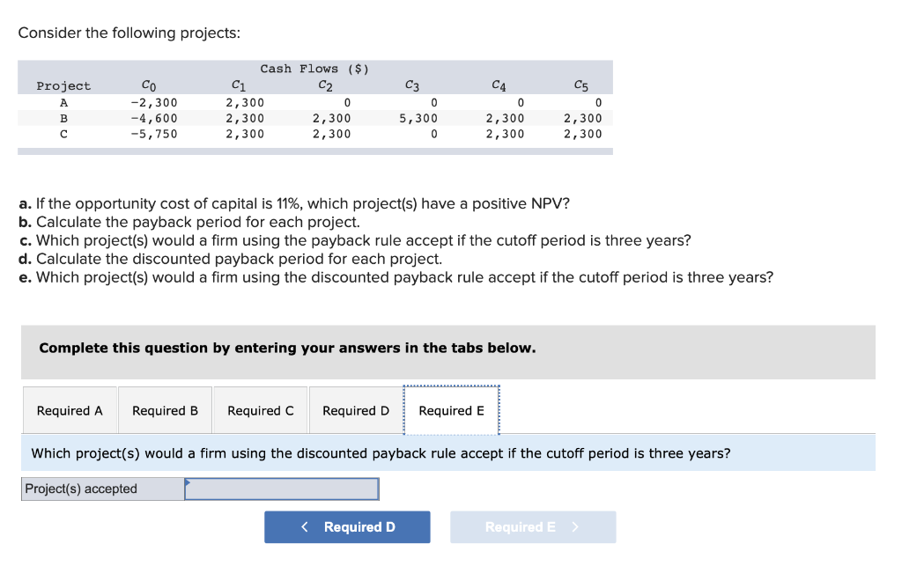The image size is (902, 588).
Task: Click inside the Project(s) accepted answer field
Action: tap(282, 489)
